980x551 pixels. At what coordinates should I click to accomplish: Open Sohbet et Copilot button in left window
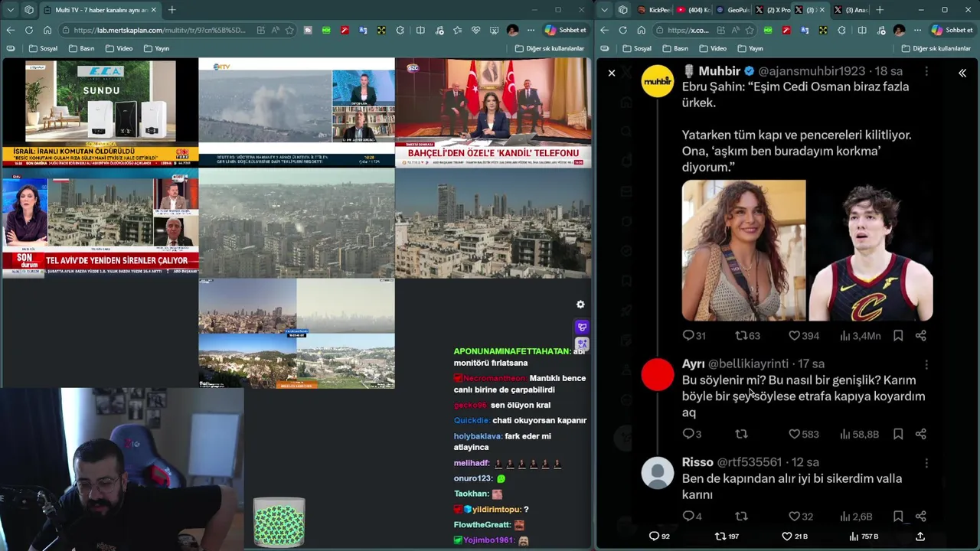coord(566,30)
